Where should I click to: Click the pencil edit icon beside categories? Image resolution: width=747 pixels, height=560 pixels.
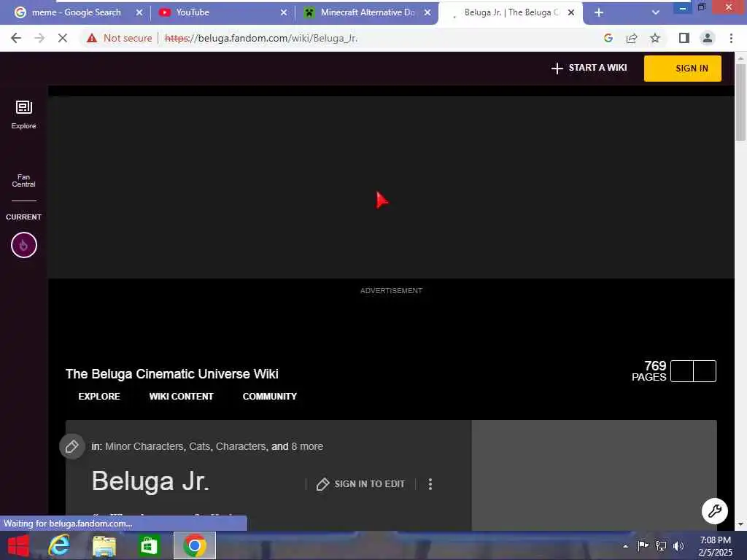(x=72, y=446)
